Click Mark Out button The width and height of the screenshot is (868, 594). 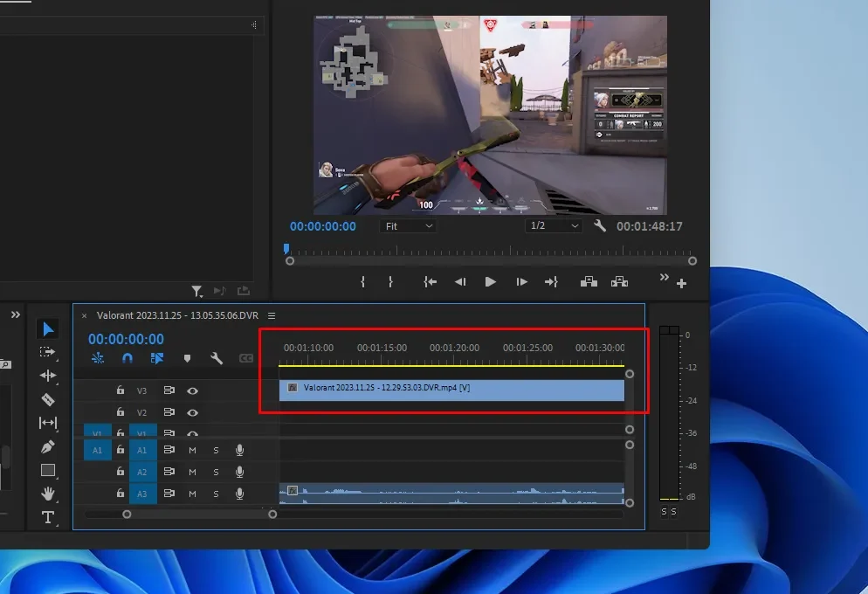coord(391,282)
